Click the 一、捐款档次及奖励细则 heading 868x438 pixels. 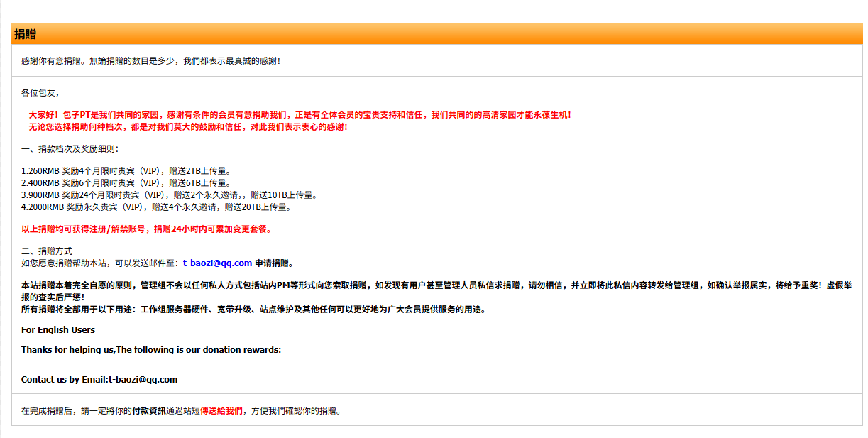point(70,149)
